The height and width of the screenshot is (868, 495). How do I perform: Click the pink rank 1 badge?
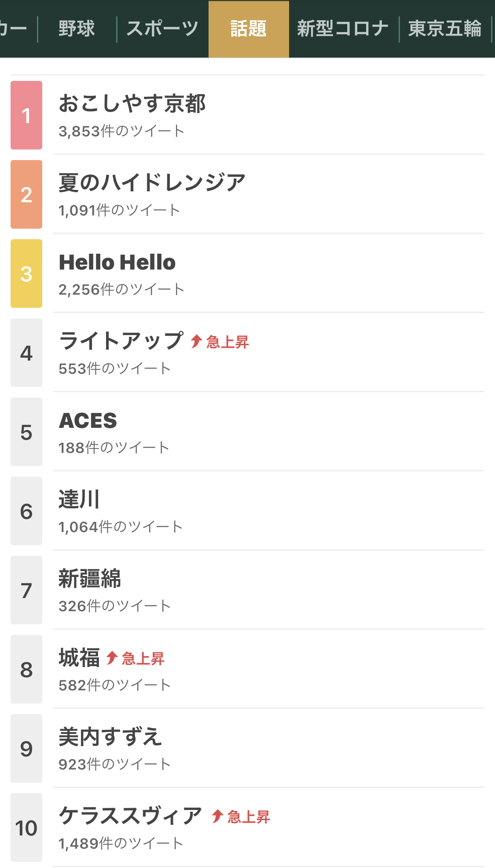tap(26, 115)
